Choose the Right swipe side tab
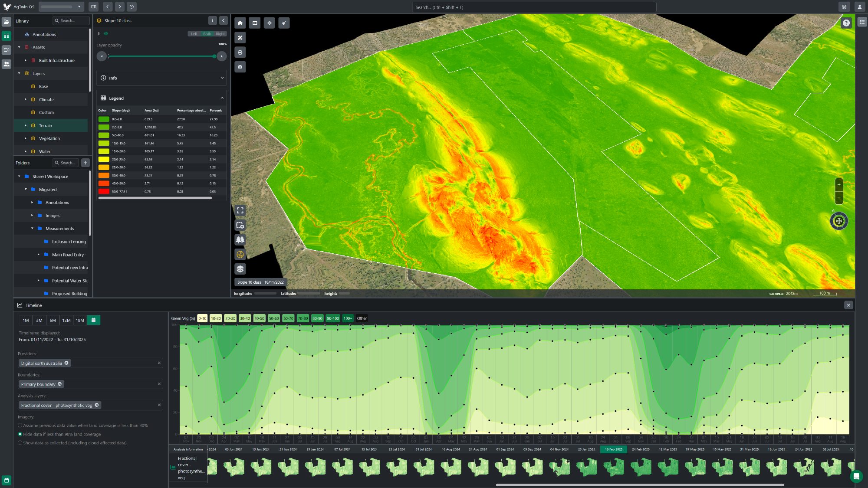 click(x=220, y=34)
